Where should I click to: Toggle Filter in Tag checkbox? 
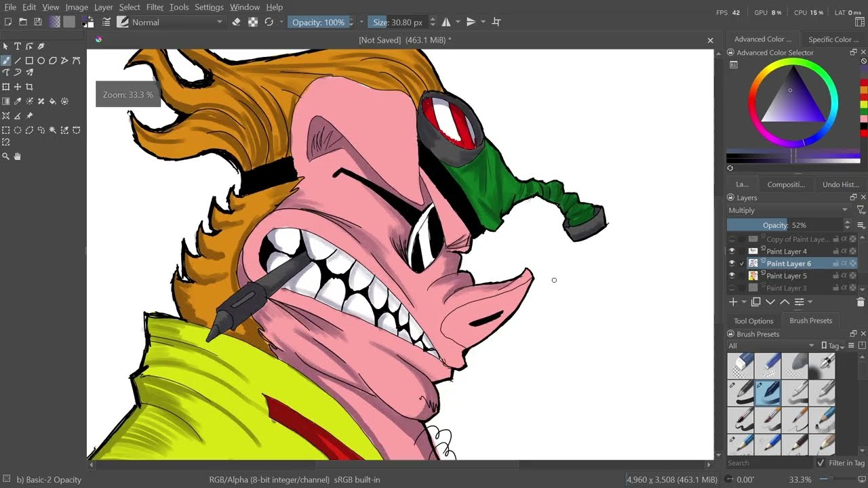click(821, 463)
